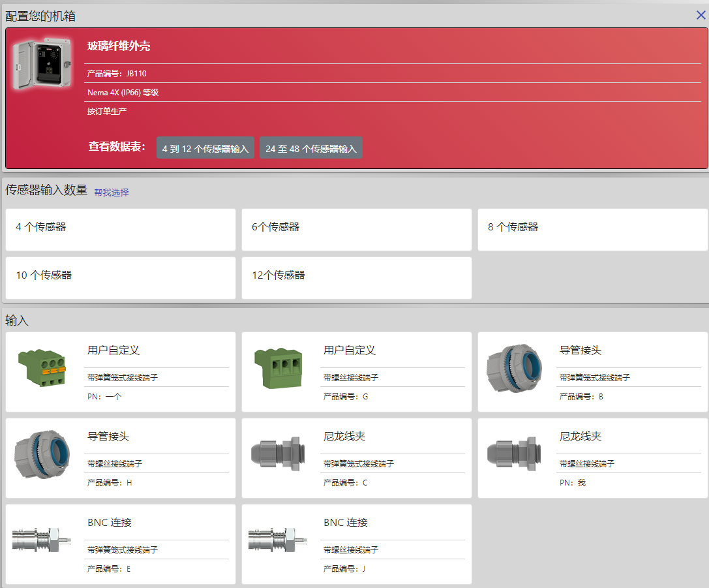
Task: Click conduit fitting image for part B
Action: click(514, 368)
